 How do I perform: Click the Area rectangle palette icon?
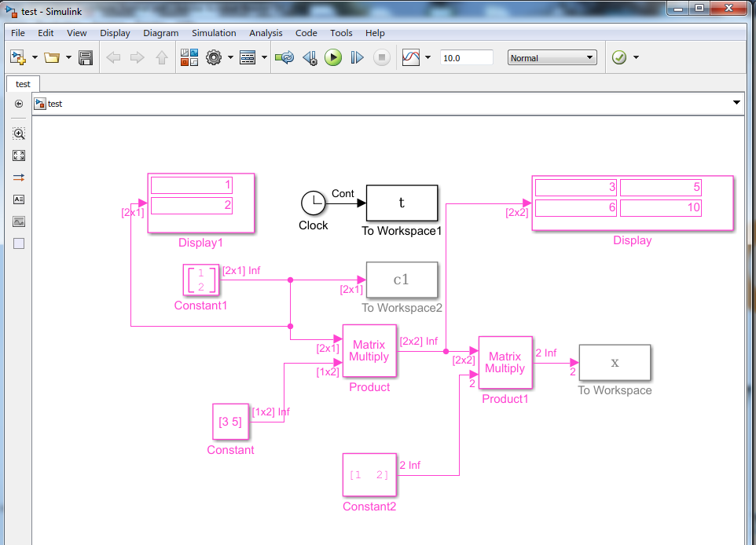click(19, 243)
